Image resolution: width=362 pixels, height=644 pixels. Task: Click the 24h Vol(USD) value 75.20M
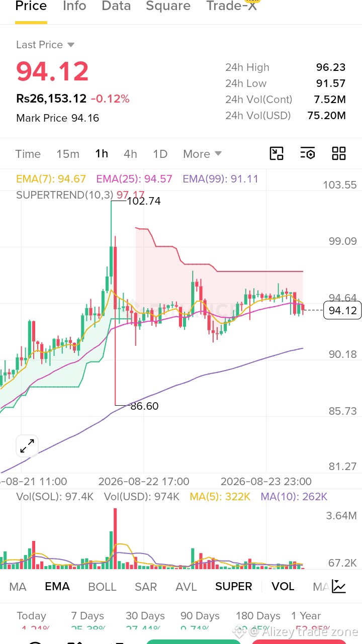point(327,116)
